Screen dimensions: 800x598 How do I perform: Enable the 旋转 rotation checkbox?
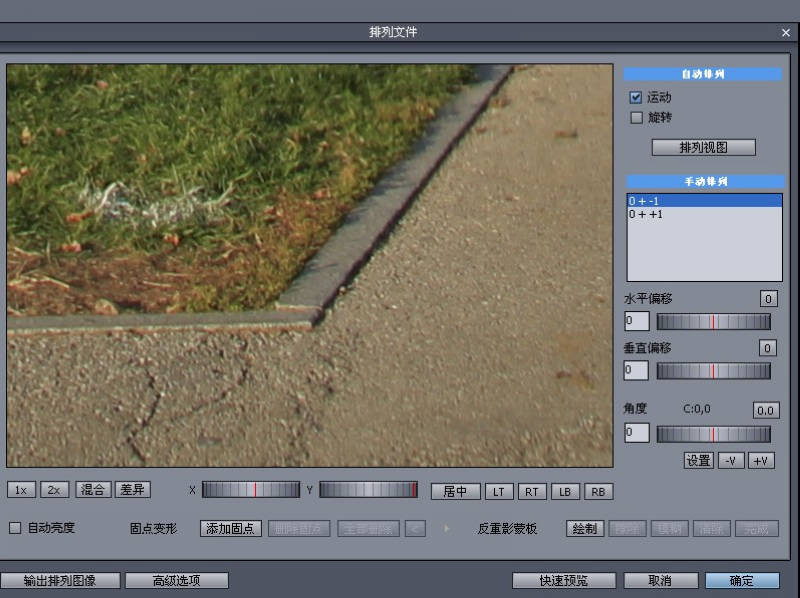(635, 117)
